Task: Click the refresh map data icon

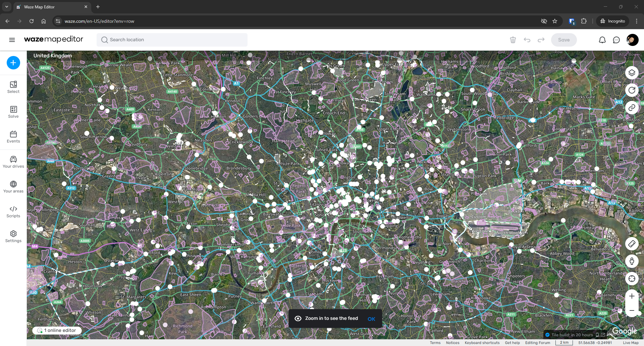Action: tap(632, 90)
